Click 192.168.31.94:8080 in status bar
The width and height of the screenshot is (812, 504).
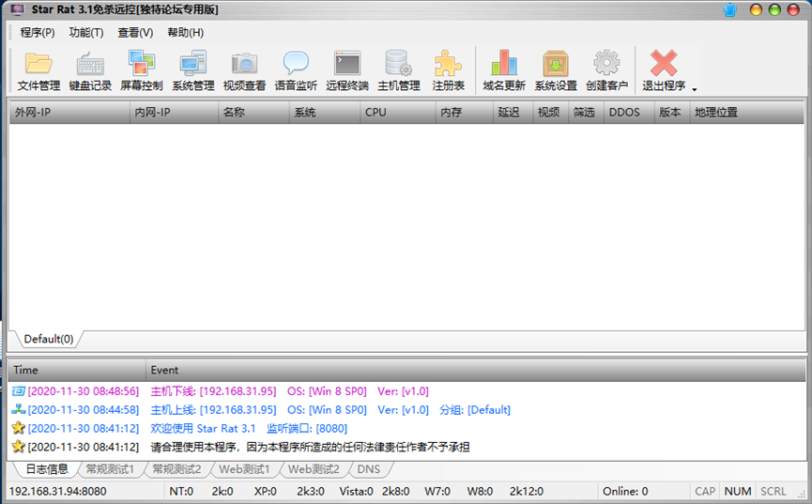(57, 492)
